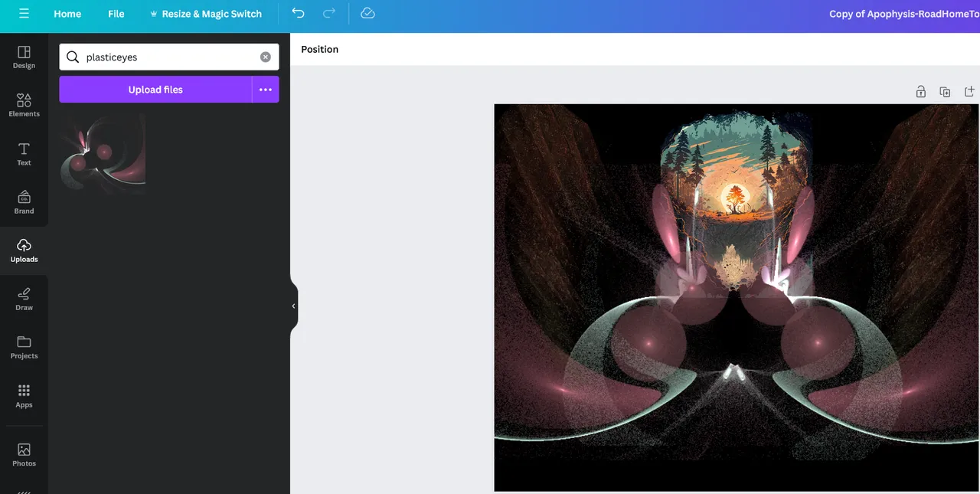Open the Brand sidebar tab
This screenshot has height=494, width=980.
24,202
